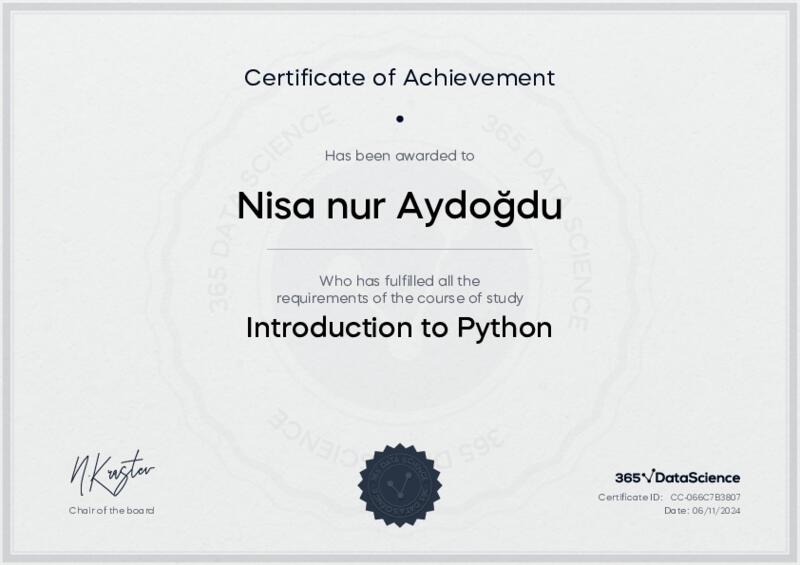Click the 'Certificate ID:' label
The width and height of the screenshot is (800, 565).
point(630,497)
